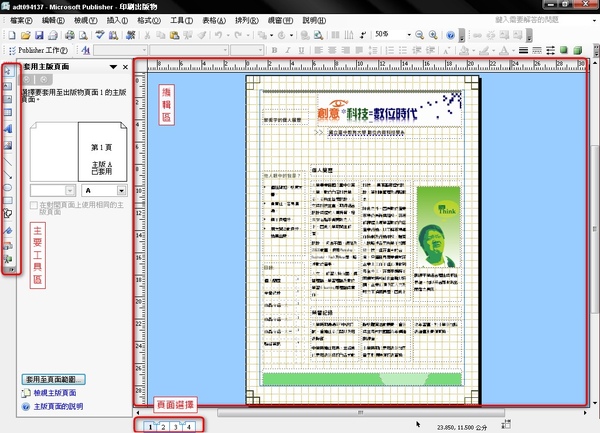Screen dimensions: 600x433
Task: Open the 格式 (Format) menu
Action: coord(149,20)
